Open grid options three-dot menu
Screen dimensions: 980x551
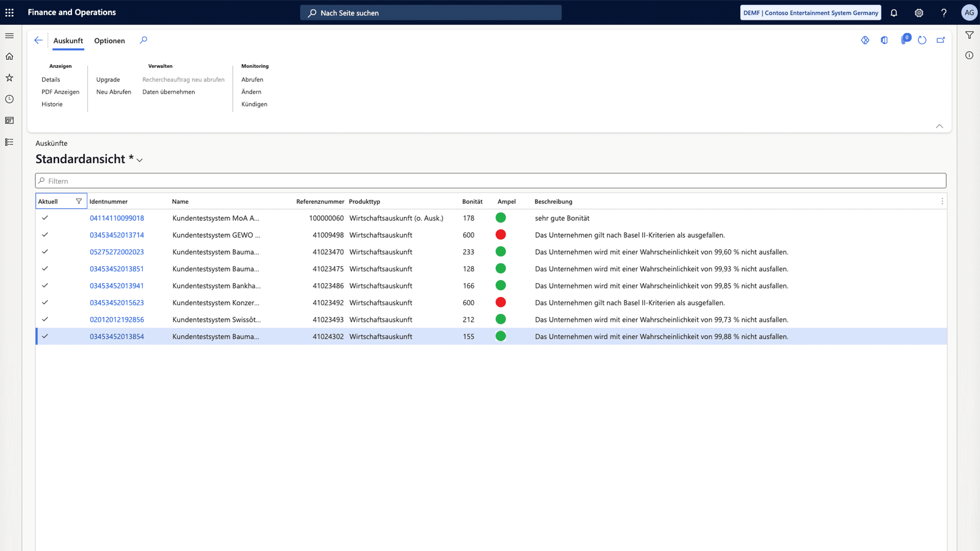coord(942,202)
